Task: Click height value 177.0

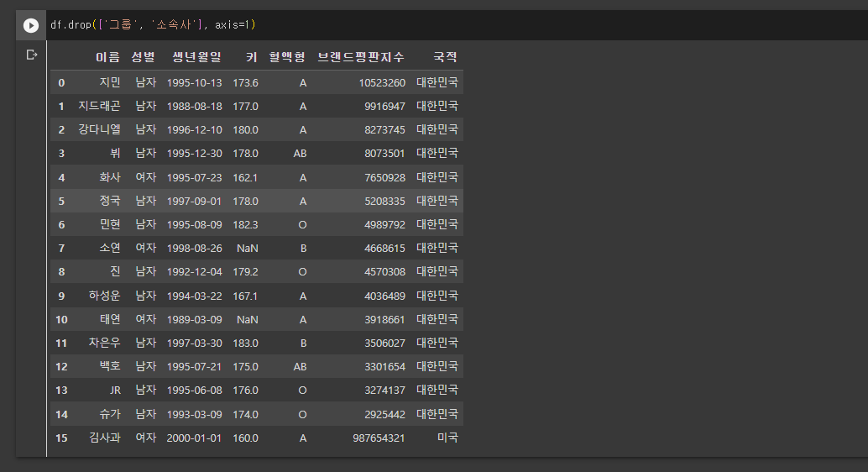Action: (x=245, y=106)
